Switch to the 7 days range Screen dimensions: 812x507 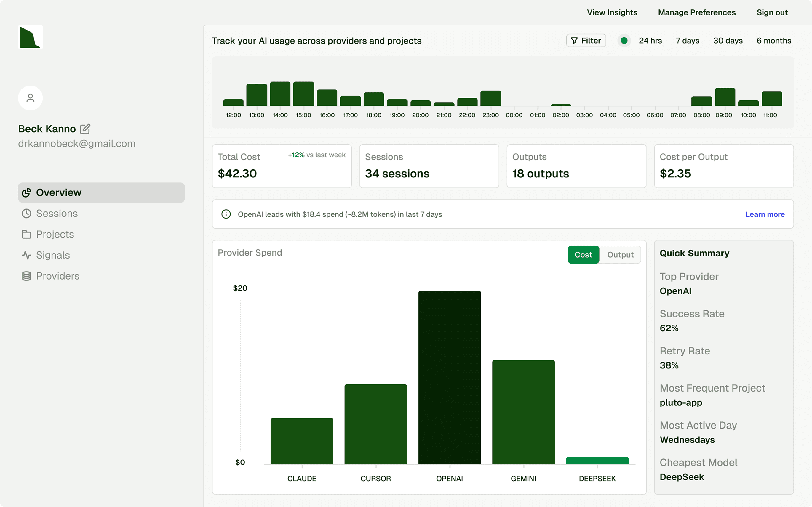688,41
